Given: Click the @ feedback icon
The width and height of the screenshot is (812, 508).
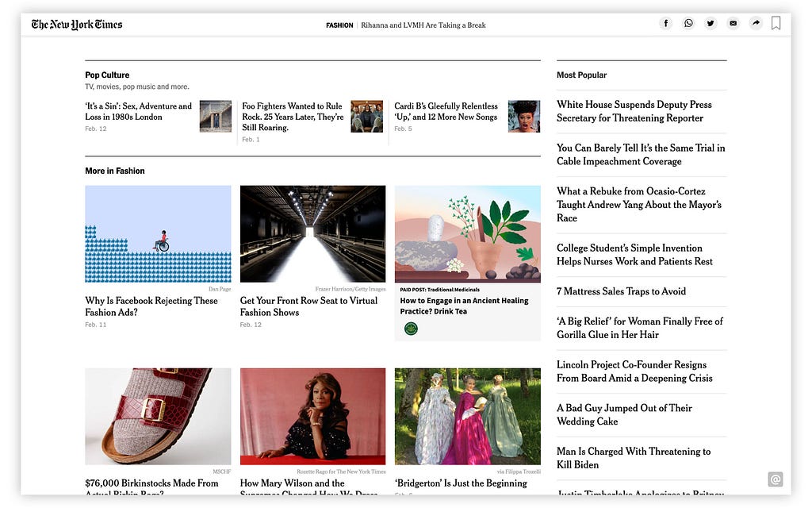Looking at the screenshot, I should (776, 479).
